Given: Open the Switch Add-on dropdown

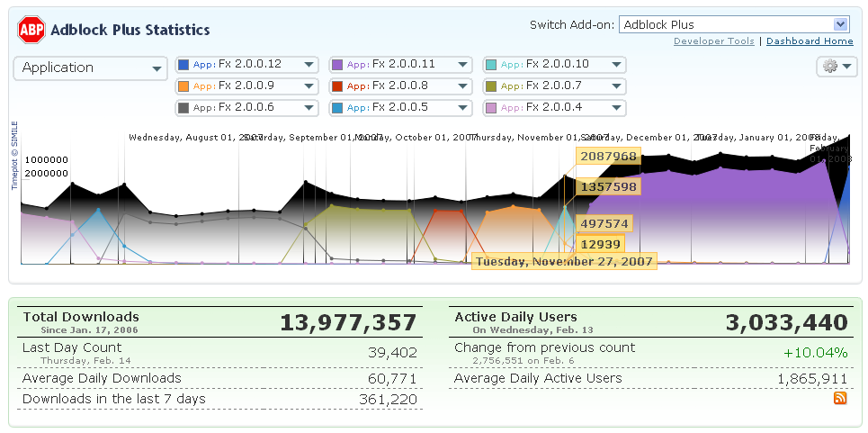Looking at the screenshot, I should pyautogui.click(x=734, y=24).
